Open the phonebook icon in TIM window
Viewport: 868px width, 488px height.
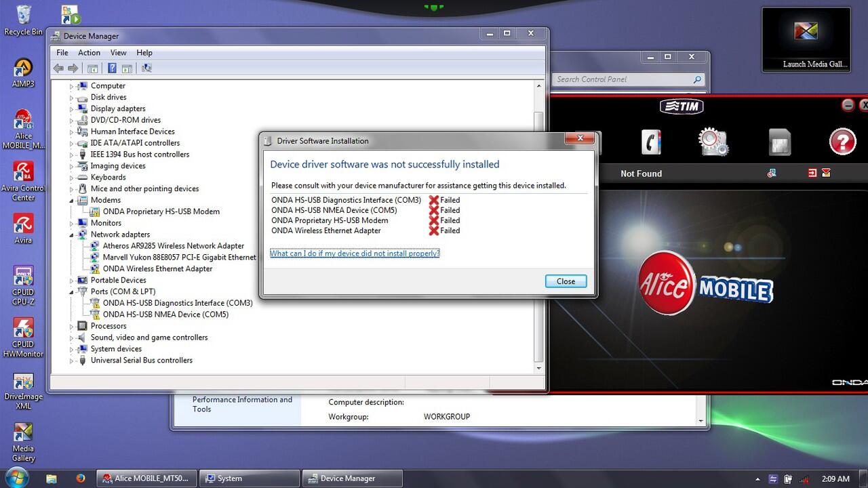pyautogui.click(x=651, y=142)
